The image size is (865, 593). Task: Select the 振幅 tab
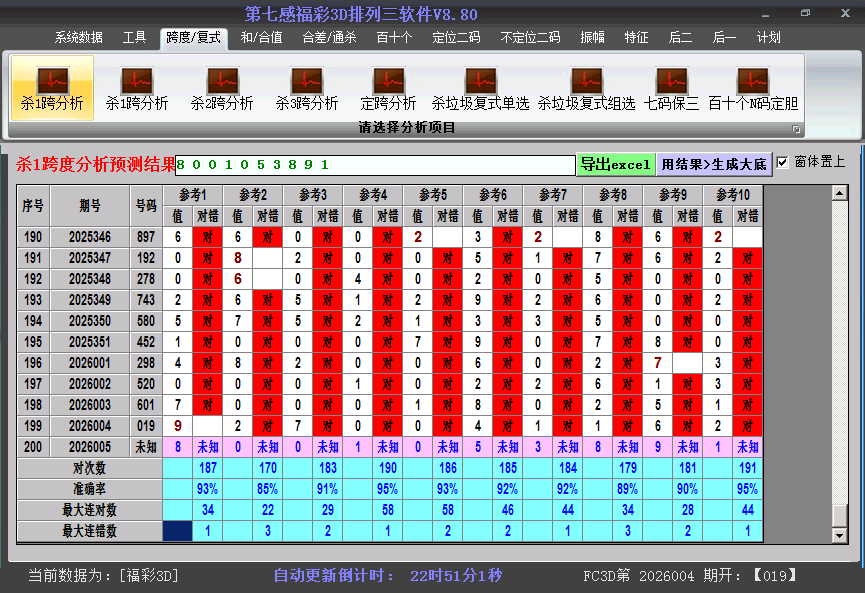[594, 38]
